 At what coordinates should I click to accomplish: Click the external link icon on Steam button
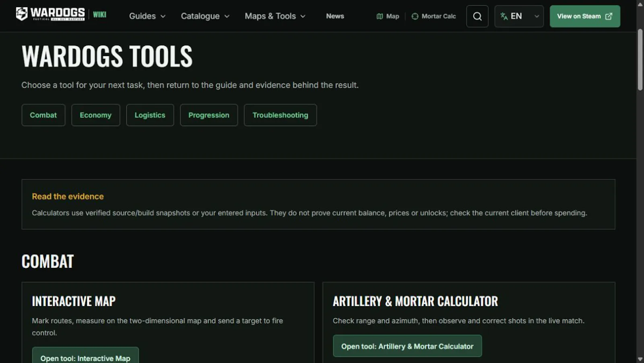[609, 16]
